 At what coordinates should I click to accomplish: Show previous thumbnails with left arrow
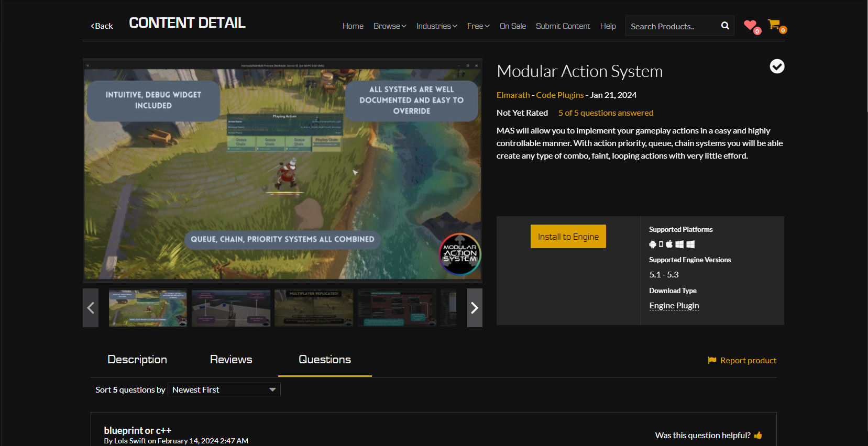click(91, 308)
